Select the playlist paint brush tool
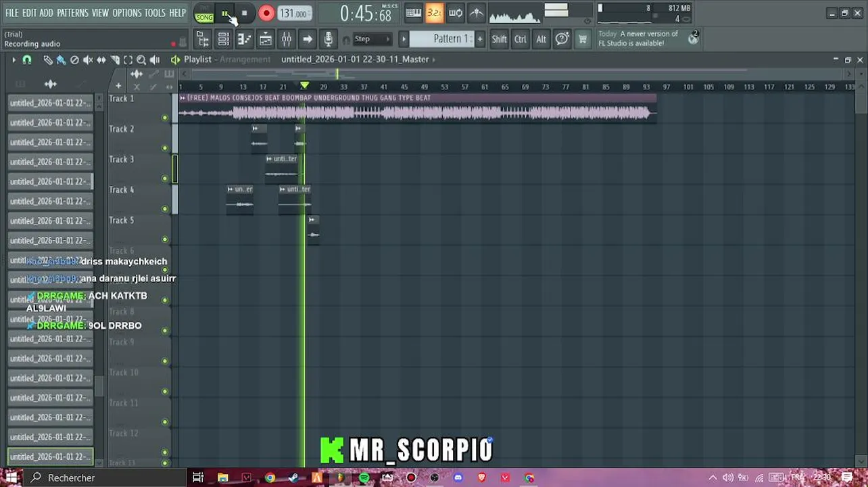Image resolution: width=868 pixels, height=487 pixels. coord(61,60)
